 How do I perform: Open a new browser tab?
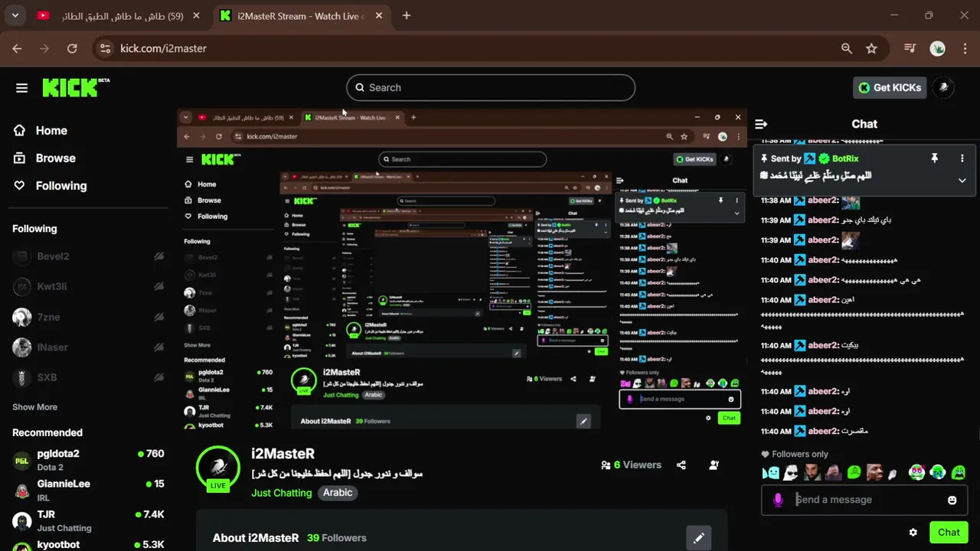coord(407,15)
